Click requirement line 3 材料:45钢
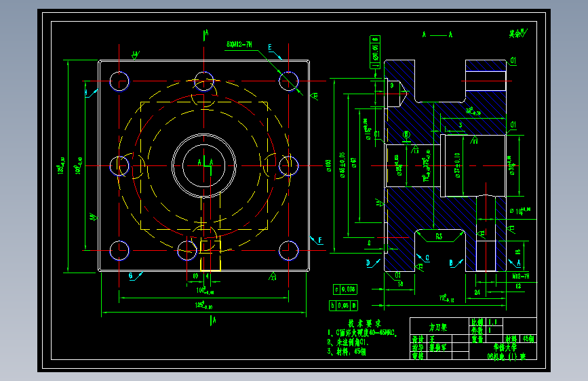The image size is (588, 381). (347, 352)
